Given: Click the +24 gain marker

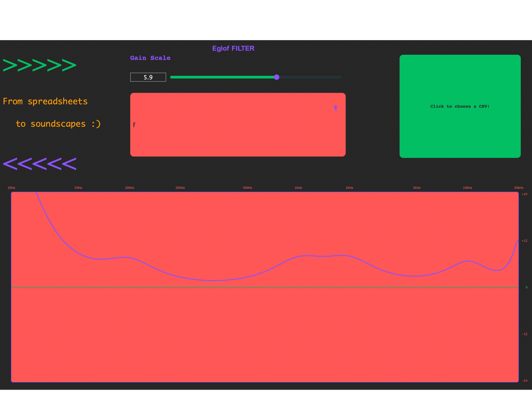Looking at the screenshot, I should click(525, 194).
